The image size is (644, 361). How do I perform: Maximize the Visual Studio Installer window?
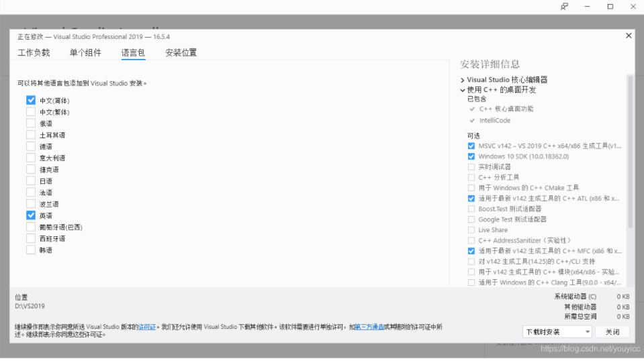click(x=610, y=7)
